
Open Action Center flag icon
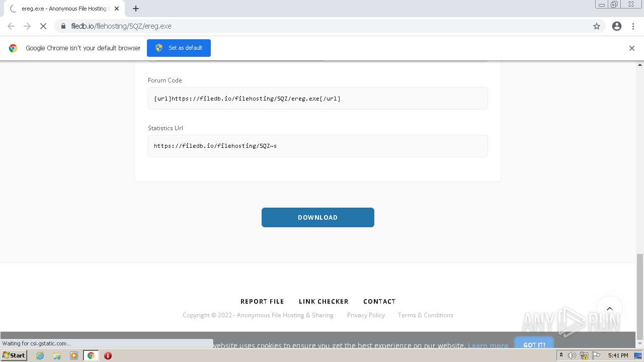tap(597, 355)
